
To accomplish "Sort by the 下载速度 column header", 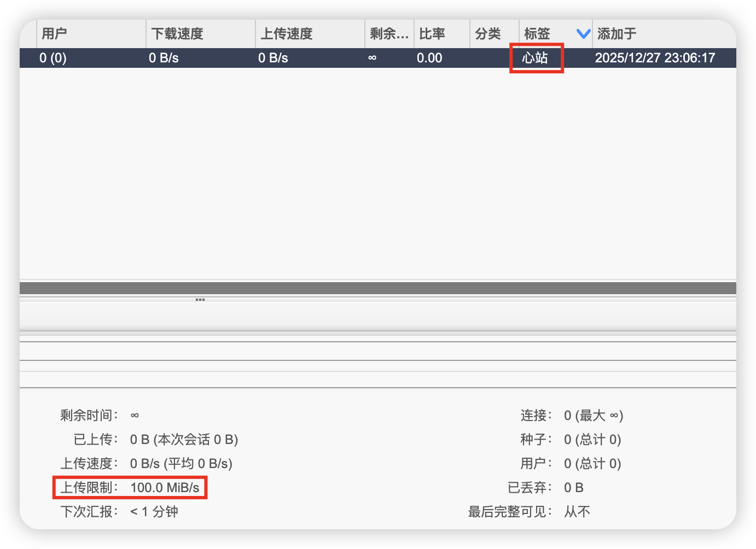I will point(177,34).
